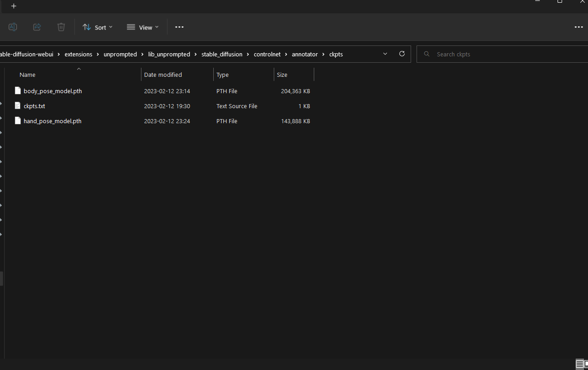The image size is (588, 370).
Task: Sort by the Size column header
Action: pyautogui.click(x=282, y=75)
